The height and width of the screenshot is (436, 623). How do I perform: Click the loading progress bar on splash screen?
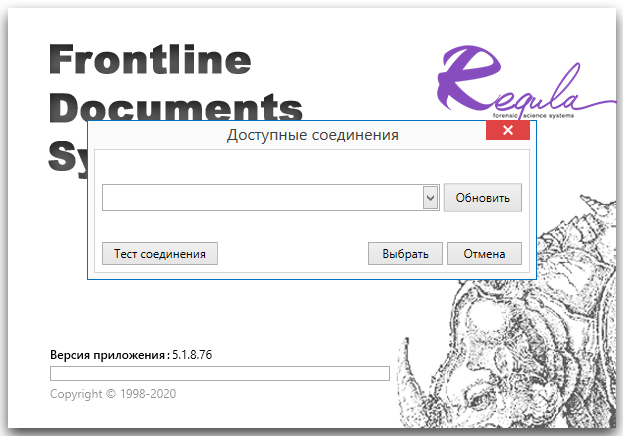tap(220, 373)
